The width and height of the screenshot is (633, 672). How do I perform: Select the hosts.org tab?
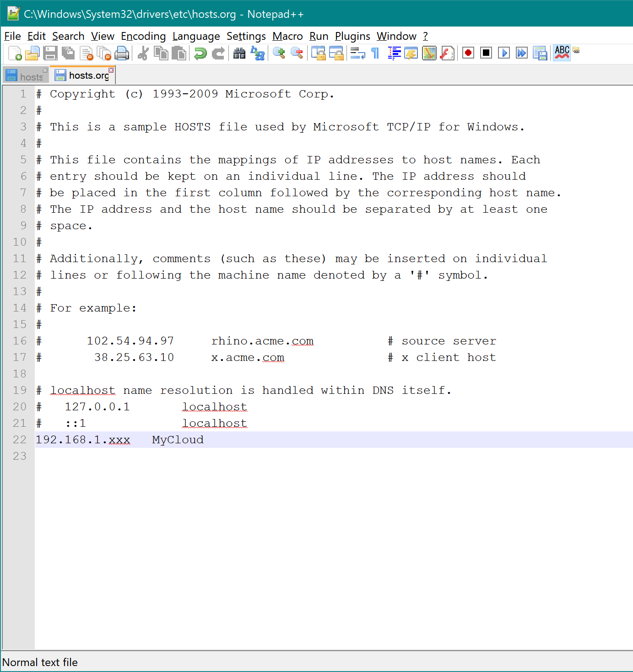click(82, 75)
